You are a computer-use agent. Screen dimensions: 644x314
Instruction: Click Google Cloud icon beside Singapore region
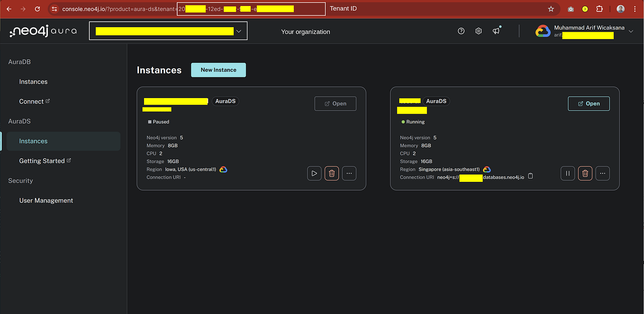click(x=487, y=169)
